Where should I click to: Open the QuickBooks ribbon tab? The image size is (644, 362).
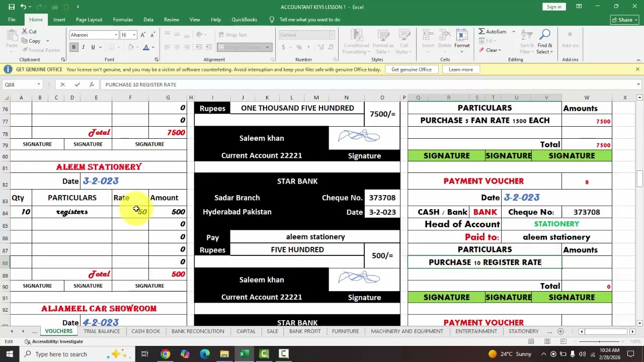[245, 20]
